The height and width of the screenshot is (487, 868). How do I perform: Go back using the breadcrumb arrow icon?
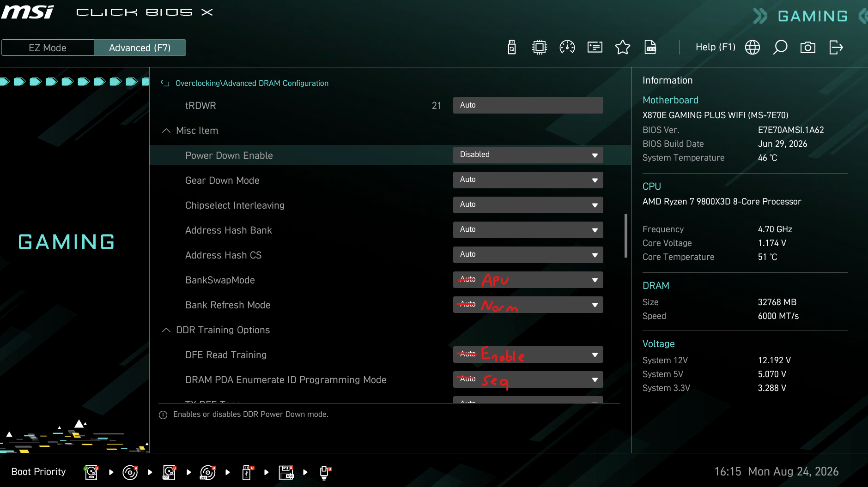(165, 83)
